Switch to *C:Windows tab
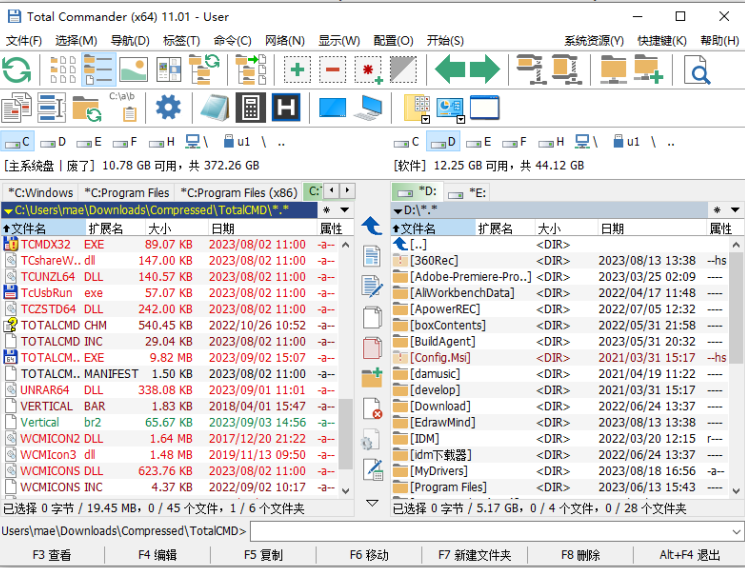 pos(40,193)
